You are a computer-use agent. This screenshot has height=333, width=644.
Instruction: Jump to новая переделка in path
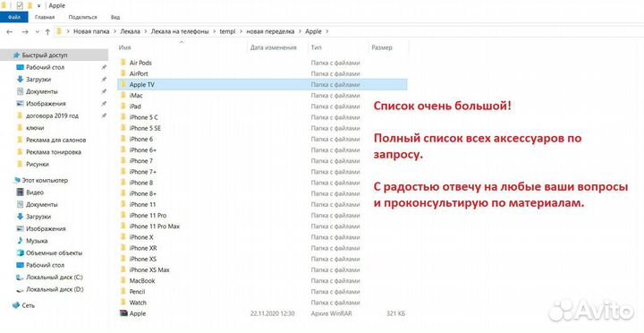(270, 31)
